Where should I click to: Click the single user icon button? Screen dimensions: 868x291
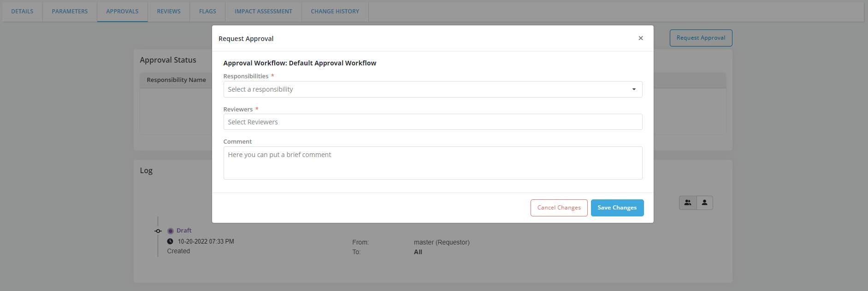click(x=704, y=203)
